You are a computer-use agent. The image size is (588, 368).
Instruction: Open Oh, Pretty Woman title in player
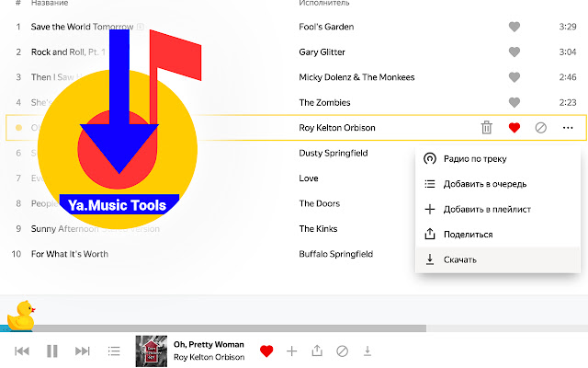click(209, 344)
